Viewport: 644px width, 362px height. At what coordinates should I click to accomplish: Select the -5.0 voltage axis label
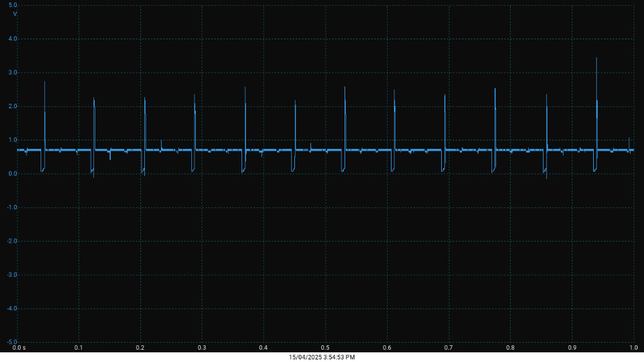(12, 342)
